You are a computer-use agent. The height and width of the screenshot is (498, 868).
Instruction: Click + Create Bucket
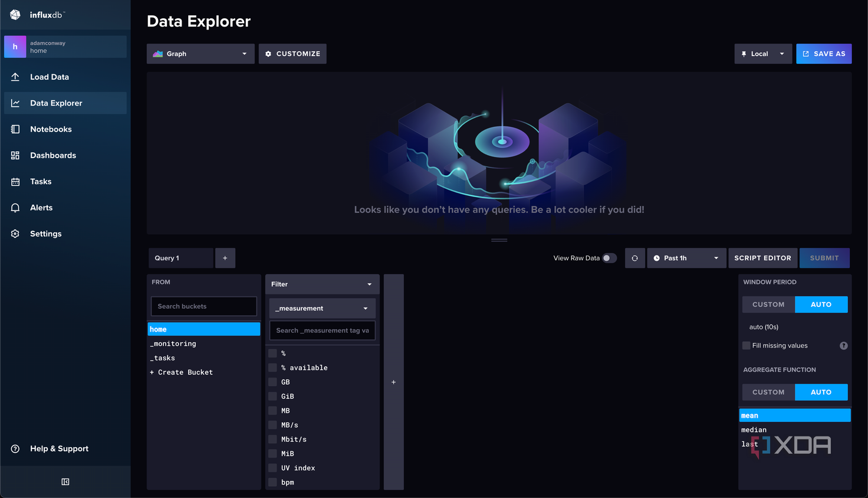[x=204, y=372]
